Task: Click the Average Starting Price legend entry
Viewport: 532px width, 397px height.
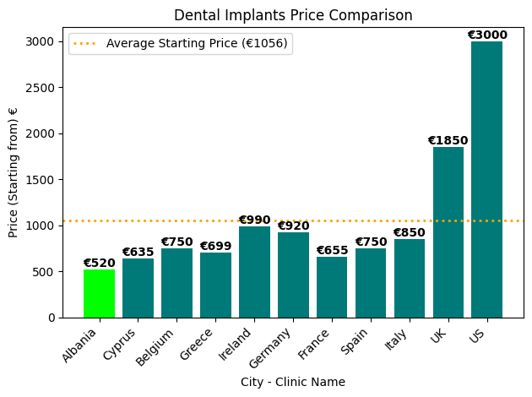Action: tap(197, 44)
